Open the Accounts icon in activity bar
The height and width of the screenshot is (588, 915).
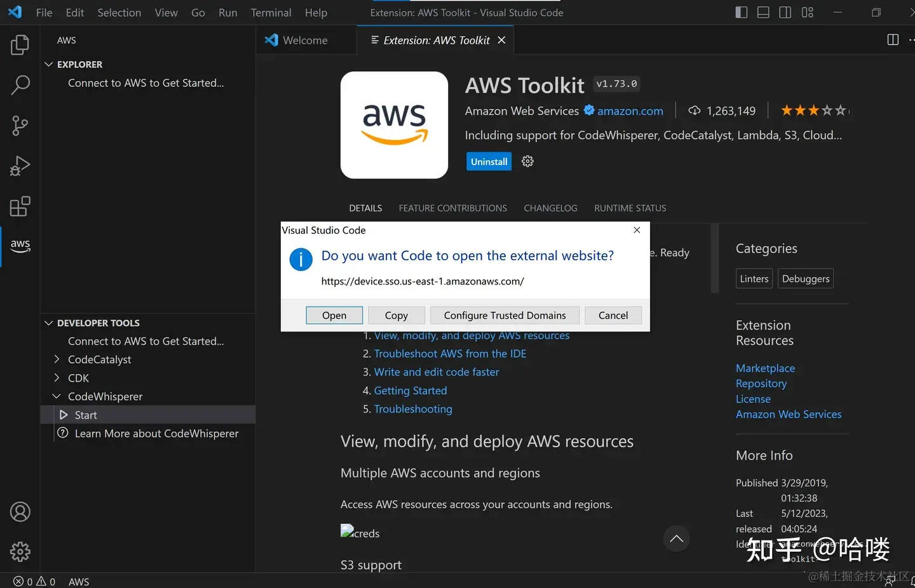pyautogui.click(x=20, y=512)
